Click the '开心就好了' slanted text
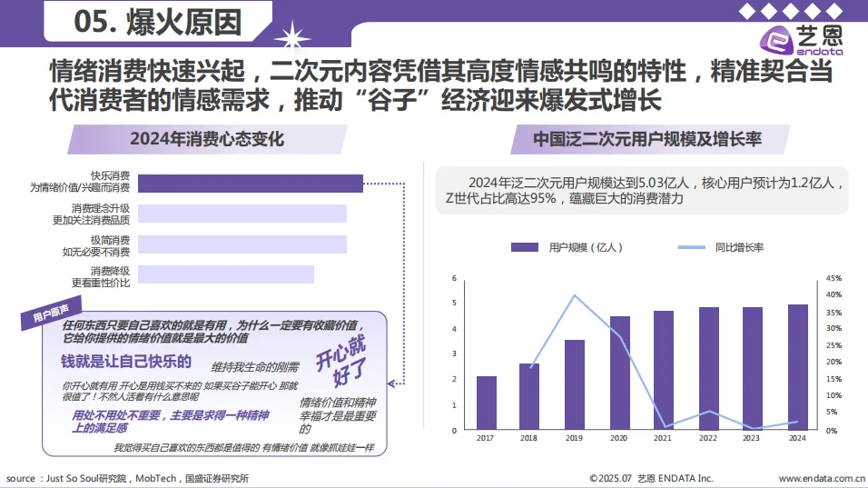868x488 pixels. tap(341, 361)
